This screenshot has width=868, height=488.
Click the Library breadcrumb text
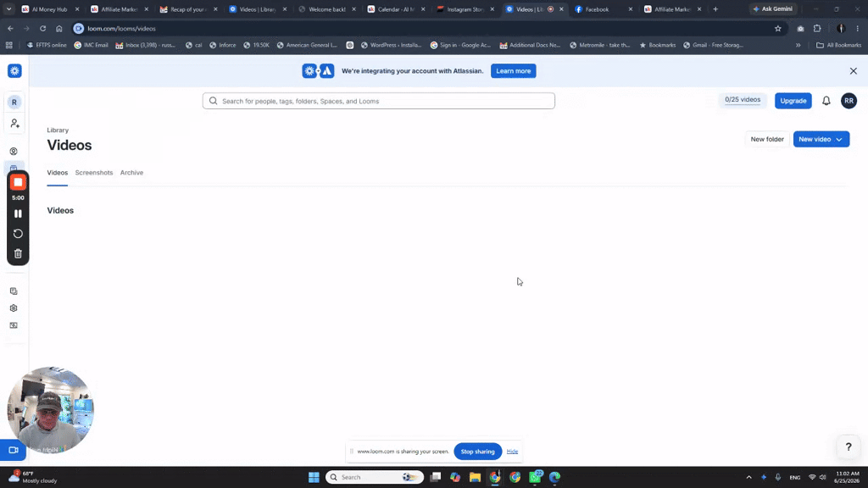coord(58,130)
